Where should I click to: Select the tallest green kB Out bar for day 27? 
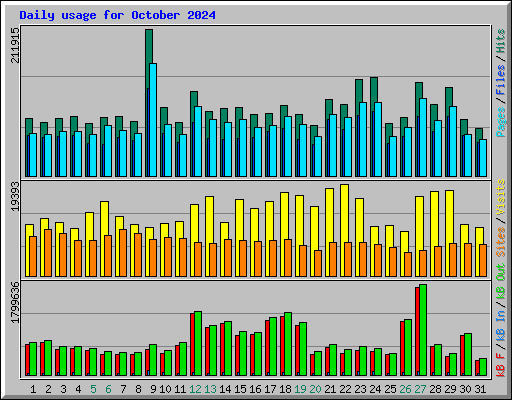click(x=423, y=330)
